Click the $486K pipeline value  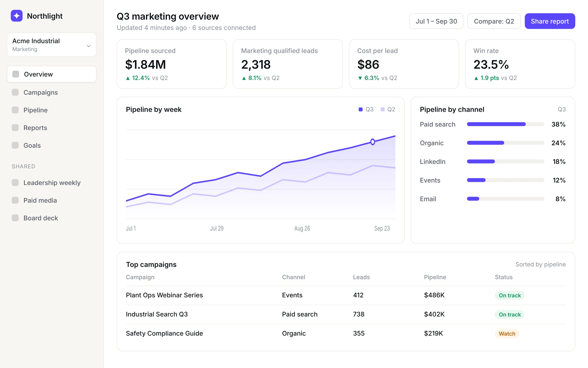point(434,295)
